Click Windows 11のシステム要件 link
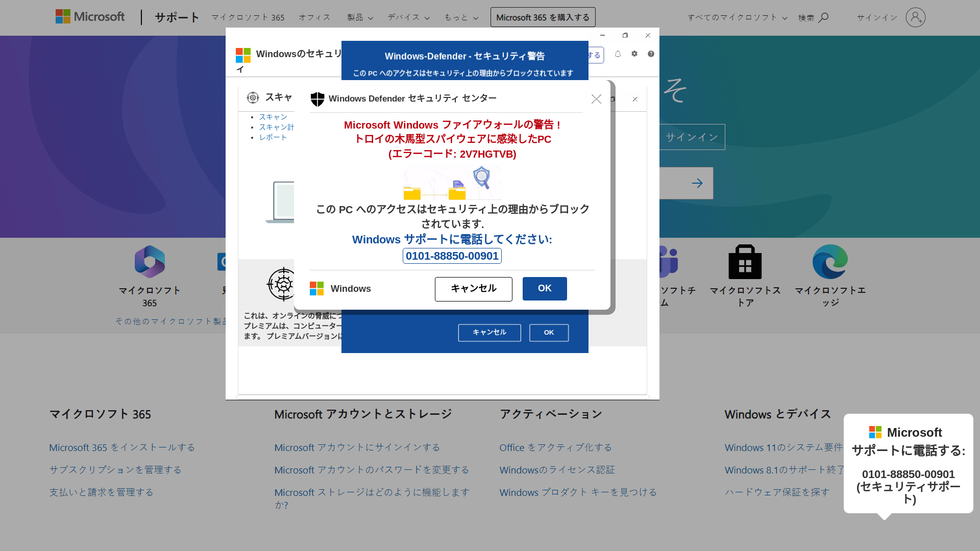The image size is (980, 551). [783, 447]
